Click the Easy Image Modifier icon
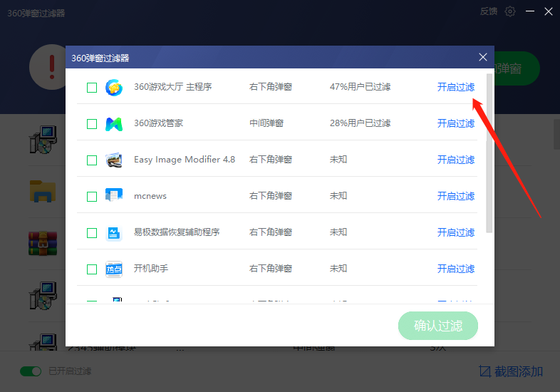The image size is (560, 392). tap(114, 160)
